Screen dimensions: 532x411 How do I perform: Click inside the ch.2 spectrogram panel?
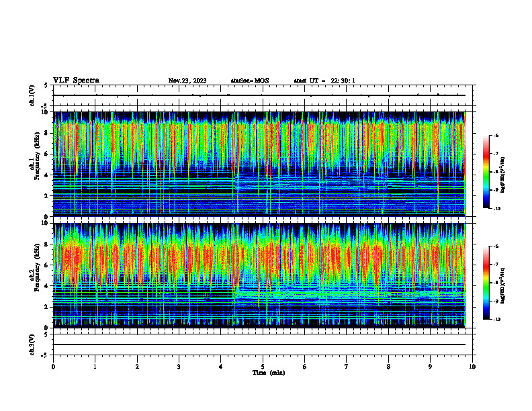[x=259, y=275]
